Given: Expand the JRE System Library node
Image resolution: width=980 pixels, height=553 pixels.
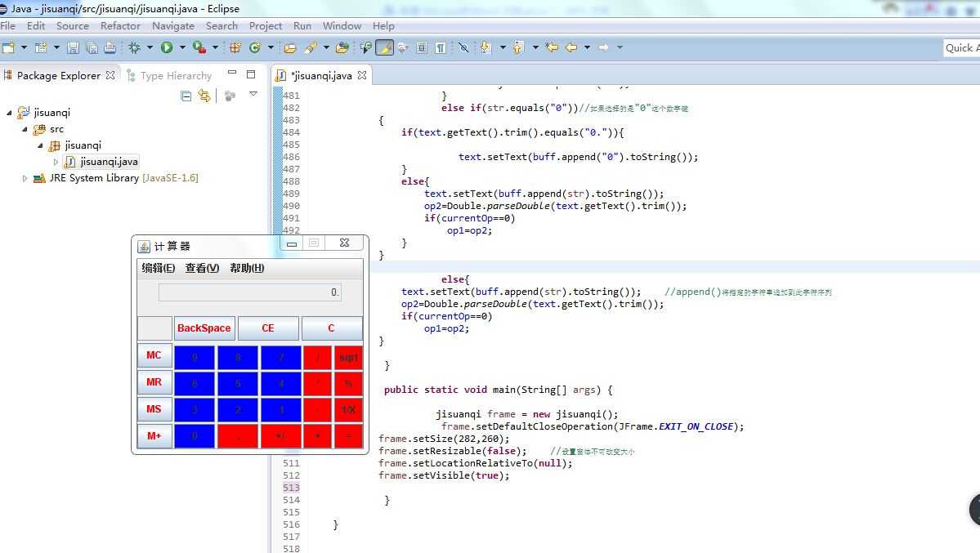Looking at the screenshot, I should click(25, 178).
